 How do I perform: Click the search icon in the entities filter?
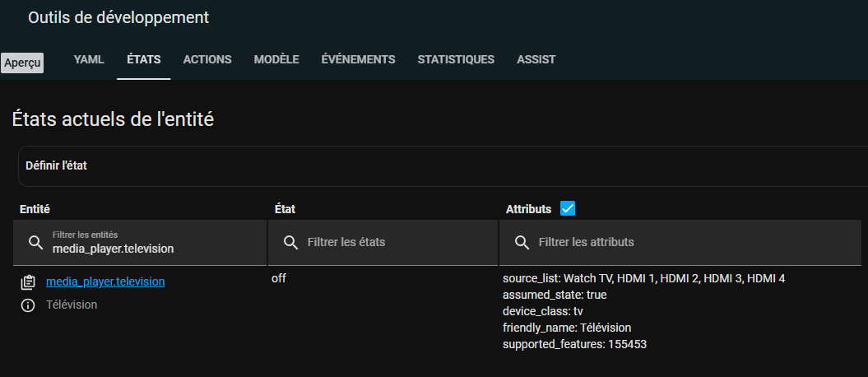(36, 243)
